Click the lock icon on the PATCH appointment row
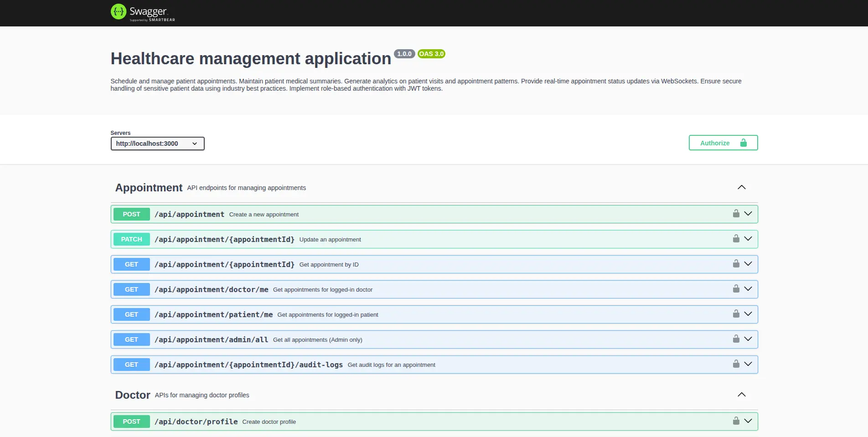 click(736, 238)
